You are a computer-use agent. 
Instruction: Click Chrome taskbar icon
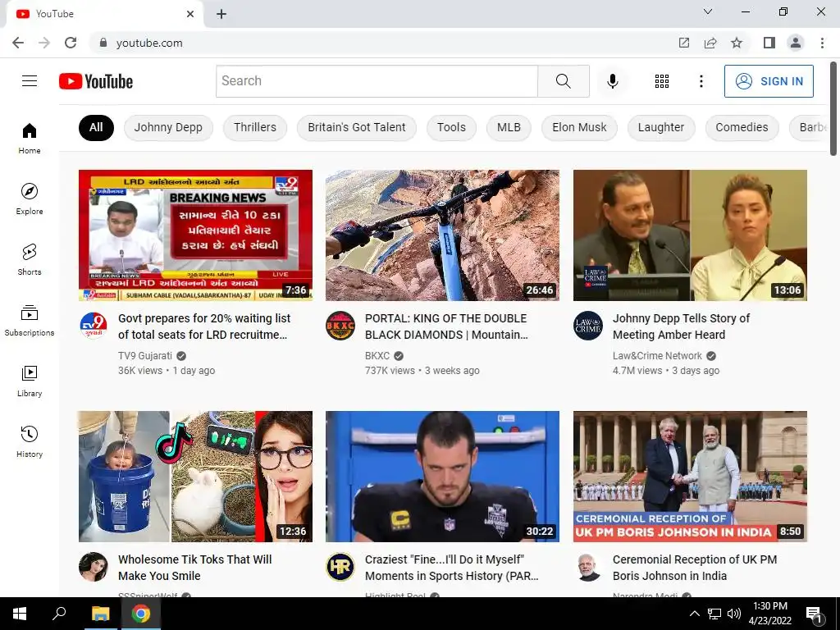141,614
